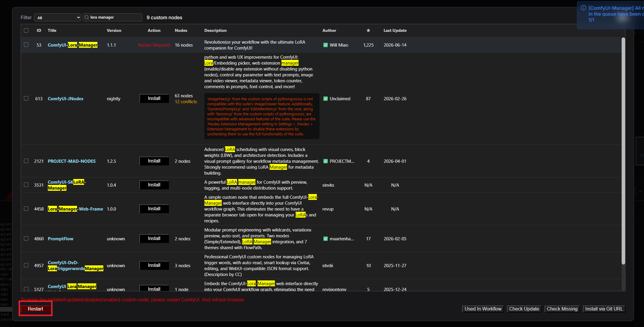Click the idvdii author name

tap(328, 266)
